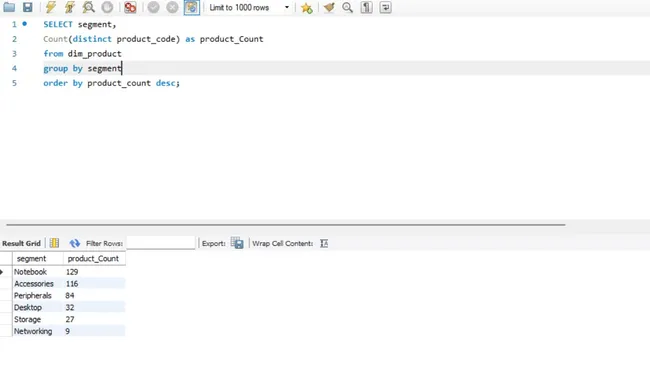Click line number 5 in the gutter
The width and height of the screenshot is (650, 366).
14,83
